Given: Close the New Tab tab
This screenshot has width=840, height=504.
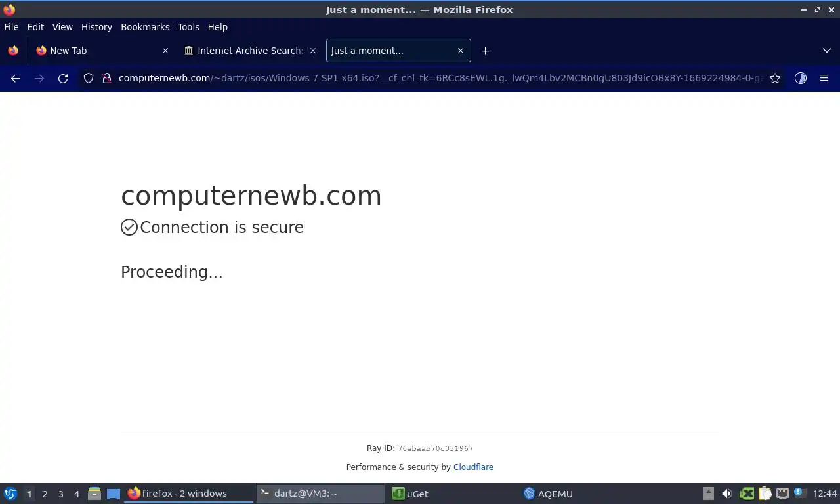Looking at the screenshot, I should click(x=165, y=51).
